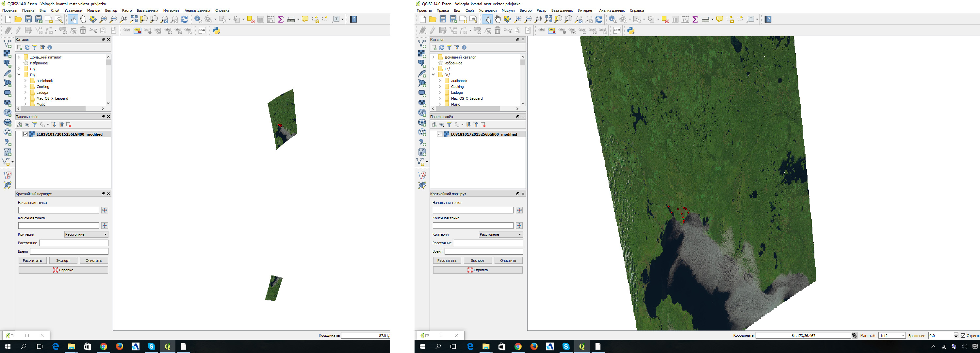980x353 pixels.
Task: Expand Ladoga folder in right window catalog
Action: 440,92
